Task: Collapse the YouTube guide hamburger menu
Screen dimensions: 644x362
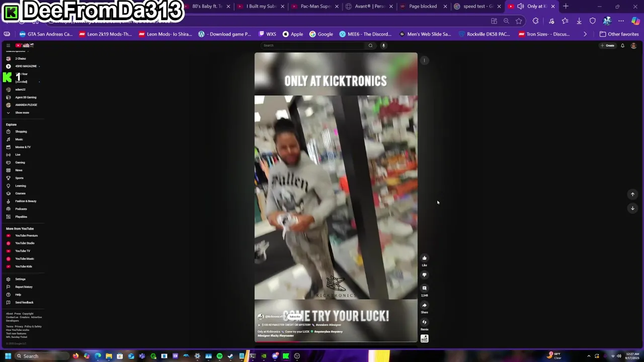Action: 8,45
